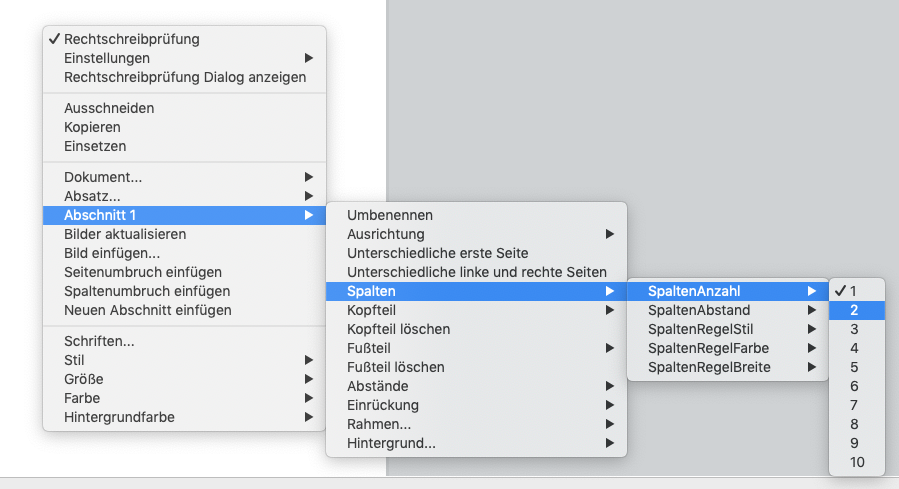Choose Seitenumbruch einfügen
899x489 pixels.
tap(143, 272)
